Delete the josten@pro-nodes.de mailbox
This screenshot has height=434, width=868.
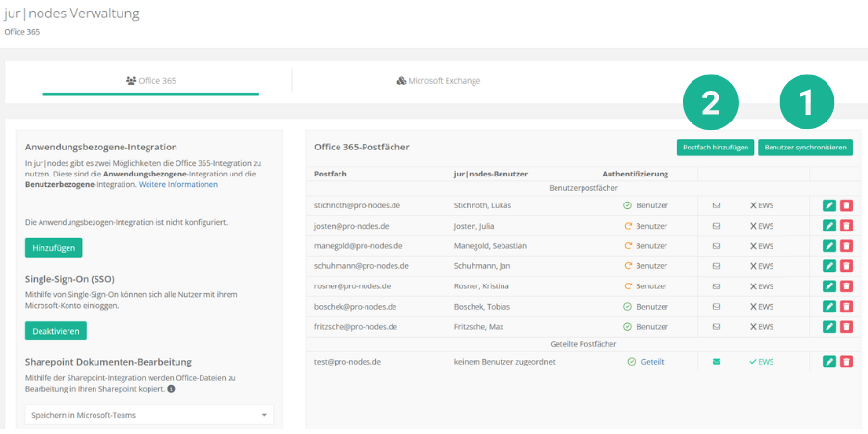tap(846, 226)
